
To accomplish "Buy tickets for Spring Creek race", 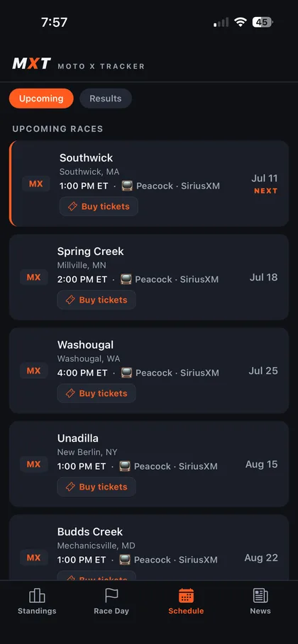I will [x=96, y=300].
